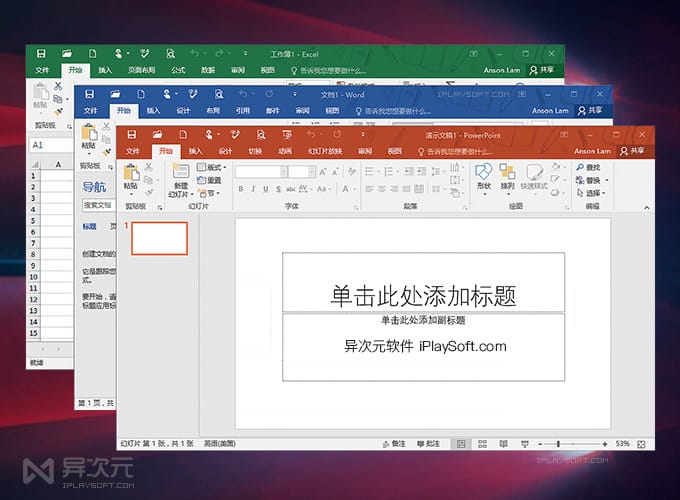The width and height of the screenshot is (680, 500).
Task: Open the Layout (版式) dropdown in PowerPoint
Action: (211, 167)
